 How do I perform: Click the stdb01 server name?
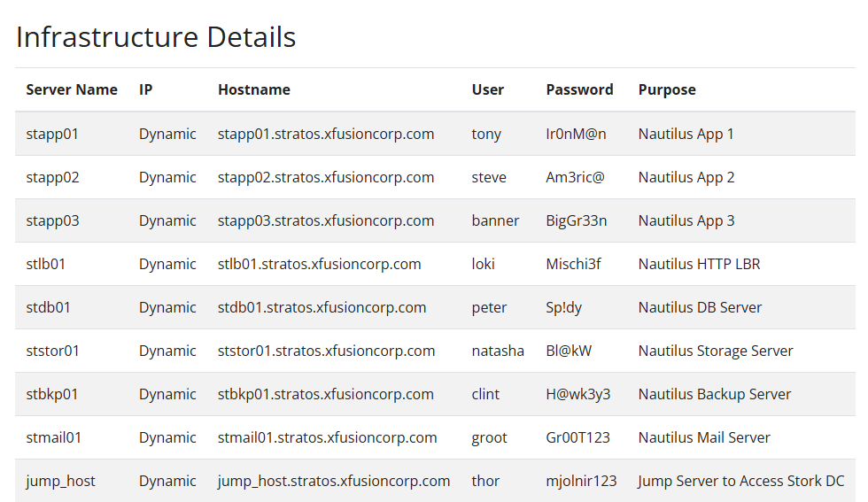click(x=49, y=307)
